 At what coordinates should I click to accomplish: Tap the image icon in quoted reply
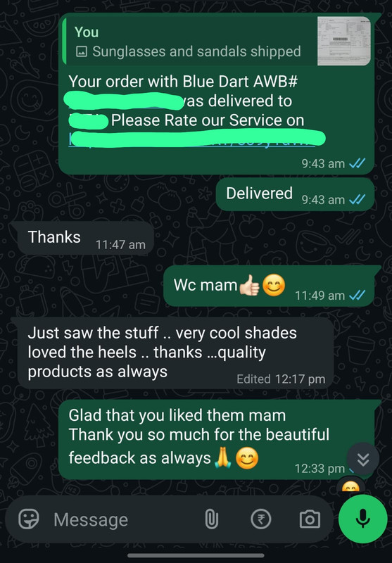click(x=82, y=52)
